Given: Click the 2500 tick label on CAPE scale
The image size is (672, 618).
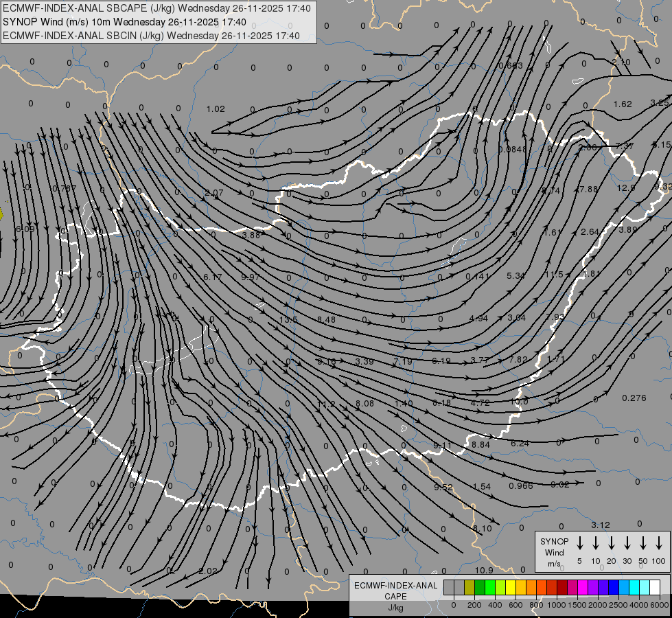Looking at the screenshot, I should point(618,605).
